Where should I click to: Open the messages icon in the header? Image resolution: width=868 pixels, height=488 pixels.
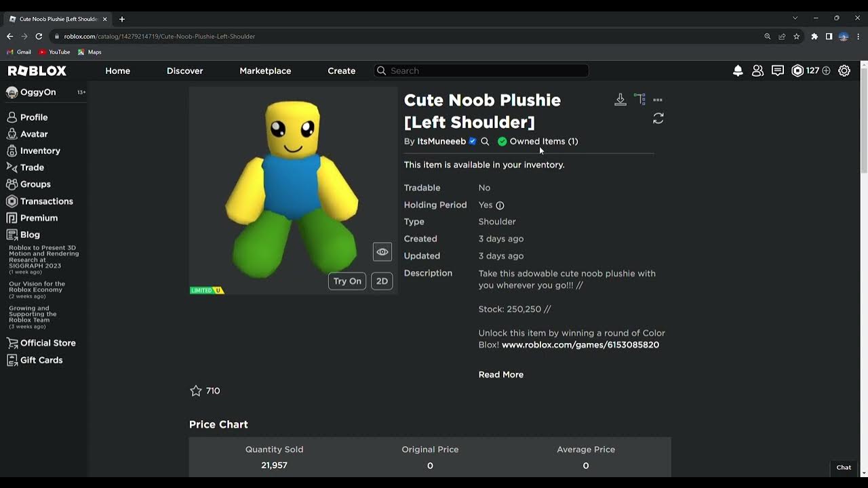(x=778, y=70)
